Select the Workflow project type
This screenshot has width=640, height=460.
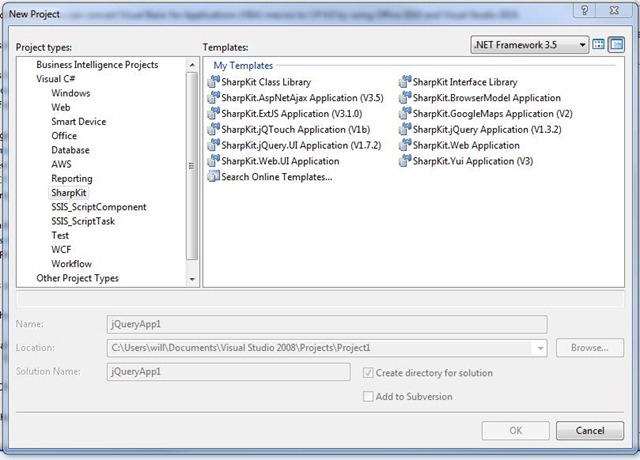pyautogui.click(x=71, y=264)
